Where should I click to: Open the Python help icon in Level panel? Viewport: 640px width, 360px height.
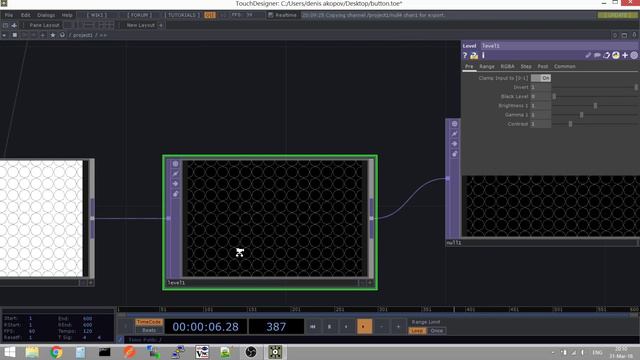click(474, 56)
